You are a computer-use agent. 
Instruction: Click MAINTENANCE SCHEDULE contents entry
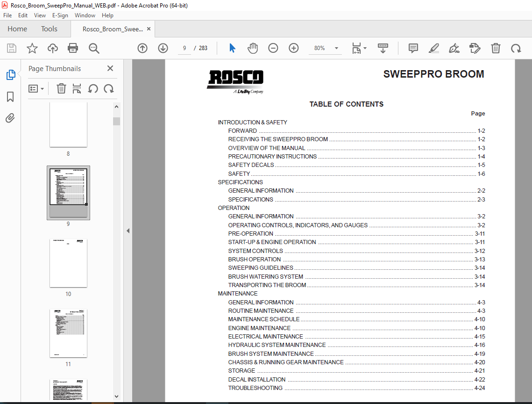(x=356, y=319)
